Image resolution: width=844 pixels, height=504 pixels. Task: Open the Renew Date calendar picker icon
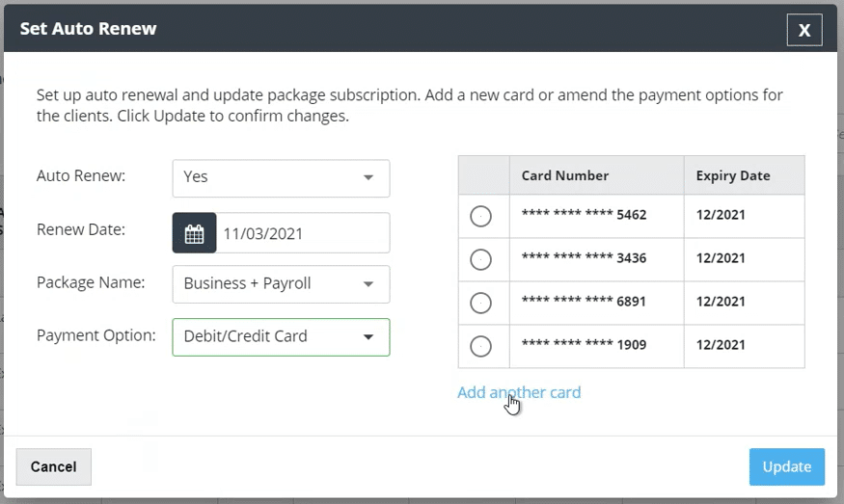[194, 233]
